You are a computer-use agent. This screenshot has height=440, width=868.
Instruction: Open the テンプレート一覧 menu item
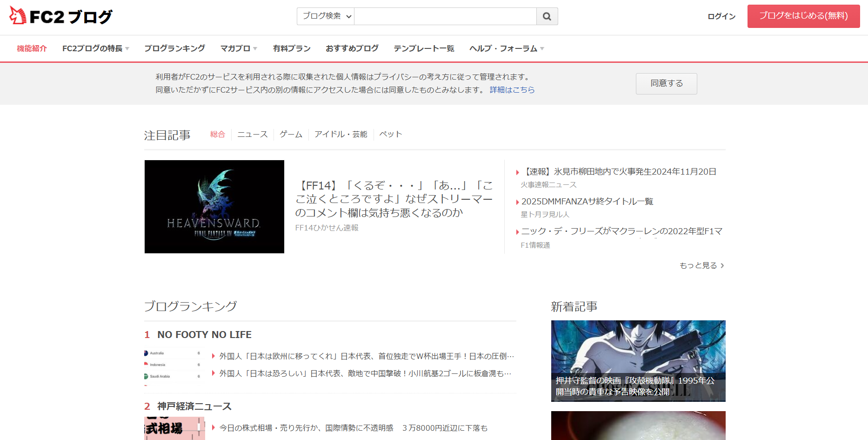point(424,48)
